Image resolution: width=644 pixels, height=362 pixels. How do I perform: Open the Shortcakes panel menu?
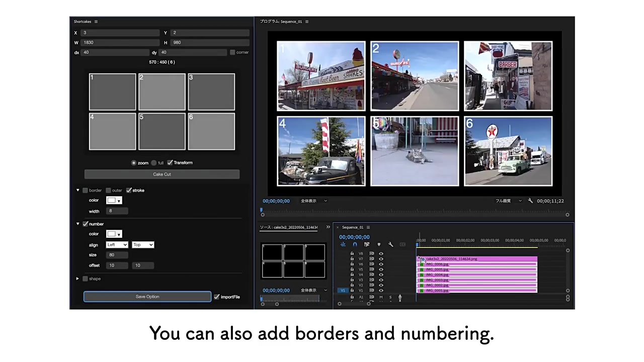pos(96,22)
